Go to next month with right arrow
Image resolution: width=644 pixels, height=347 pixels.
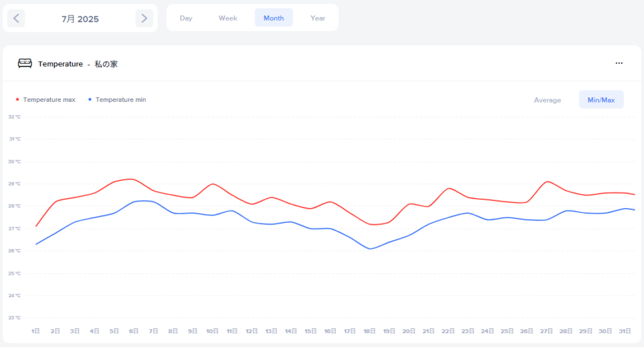pos(144,18)
